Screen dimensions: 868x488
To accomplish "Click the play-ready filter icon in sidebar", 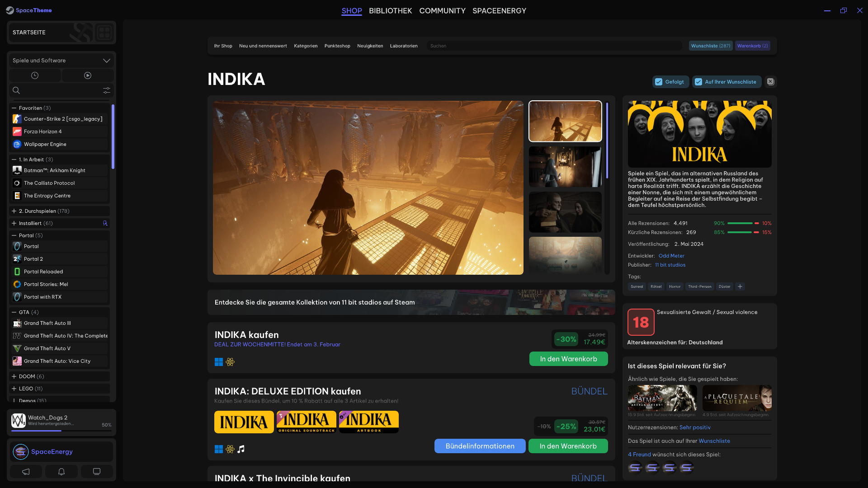I will coord(88,75).
